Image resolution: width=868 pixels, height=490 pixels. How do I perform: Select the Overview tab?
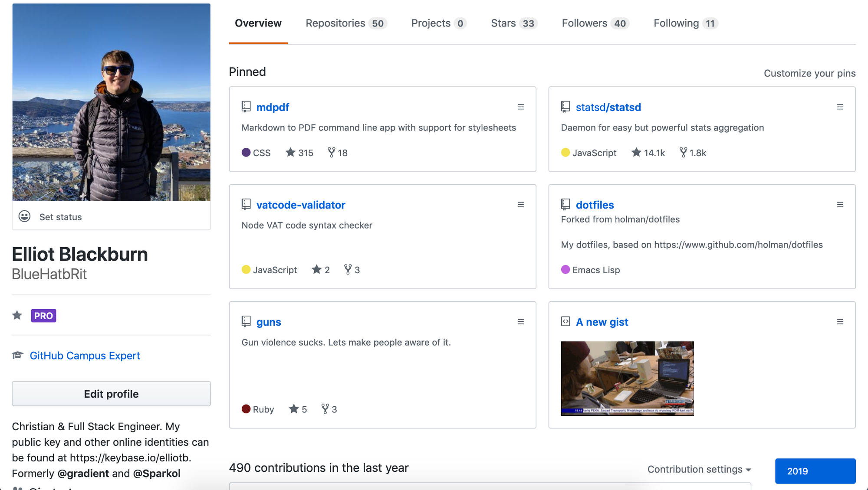(258, 23)
